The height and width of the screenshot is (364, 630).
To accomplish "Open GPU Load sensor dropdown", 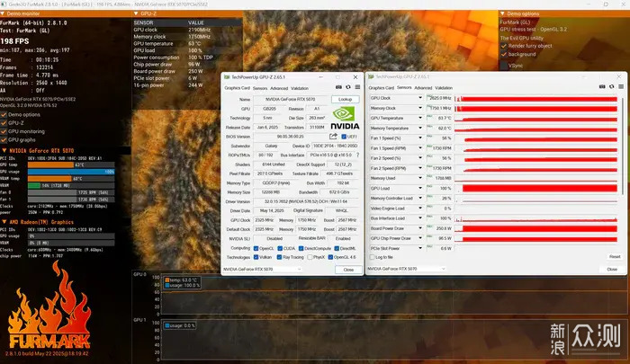I will [420, 188].
